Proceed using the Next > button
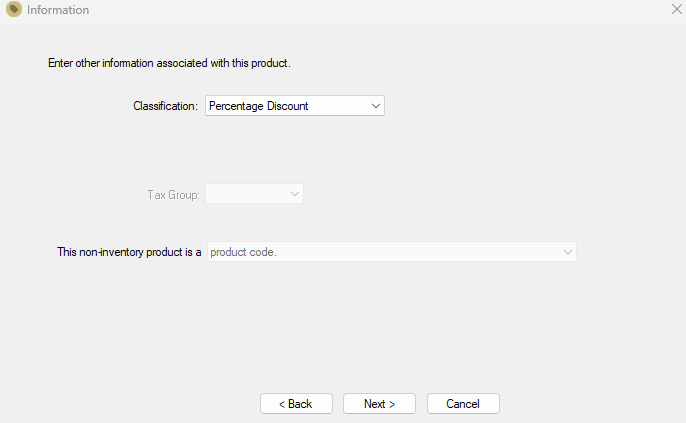Viewport: 686px width, 423px height. click(x=379, y=403)
